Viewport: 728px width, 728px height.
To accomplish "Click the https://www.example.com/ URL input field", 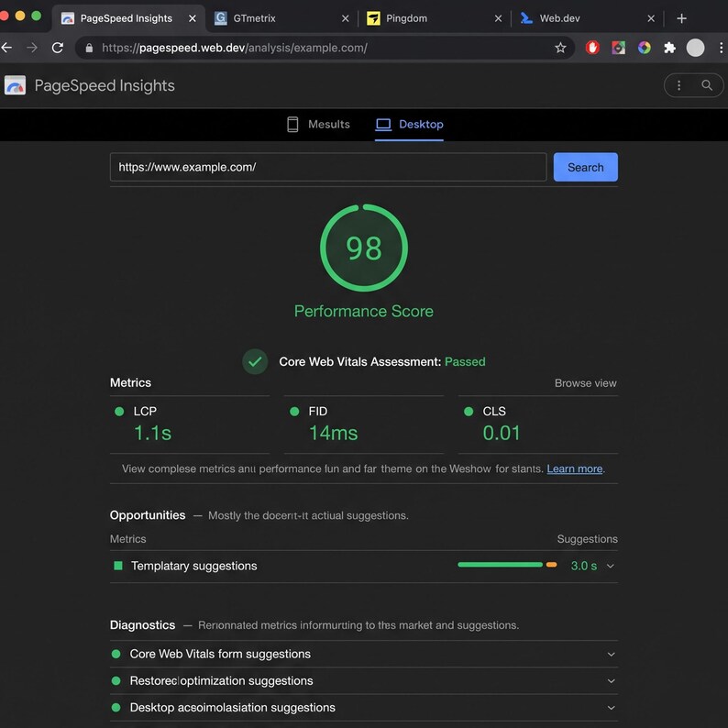I will 328,167.
